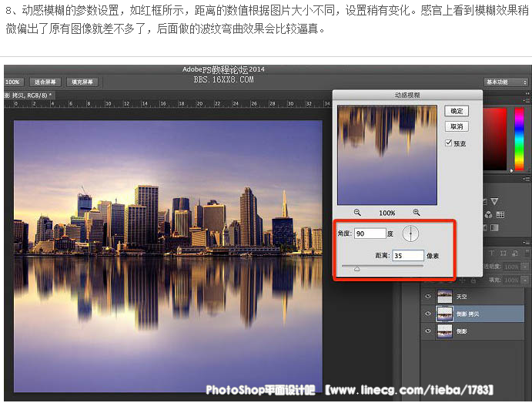Click the opacity value field in Layers panel
Screen dimensions: 532x403
point(511,267)
